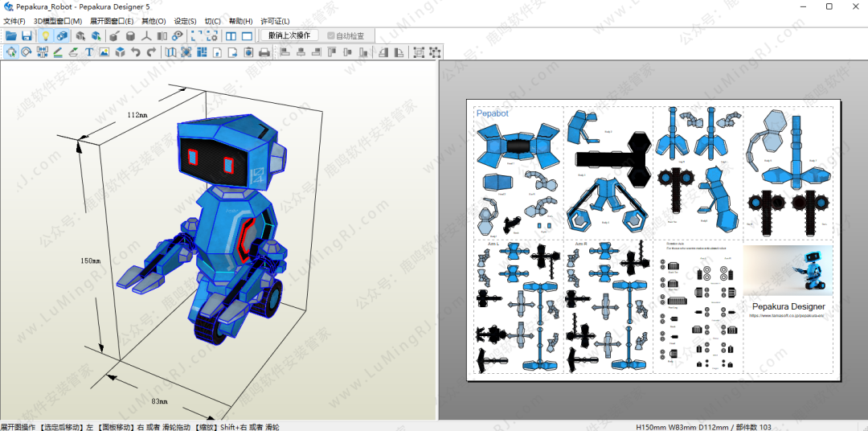Viewport: 868px width, 431px height.
Task: Click the undo arrow icon
Action: [135, 52]
